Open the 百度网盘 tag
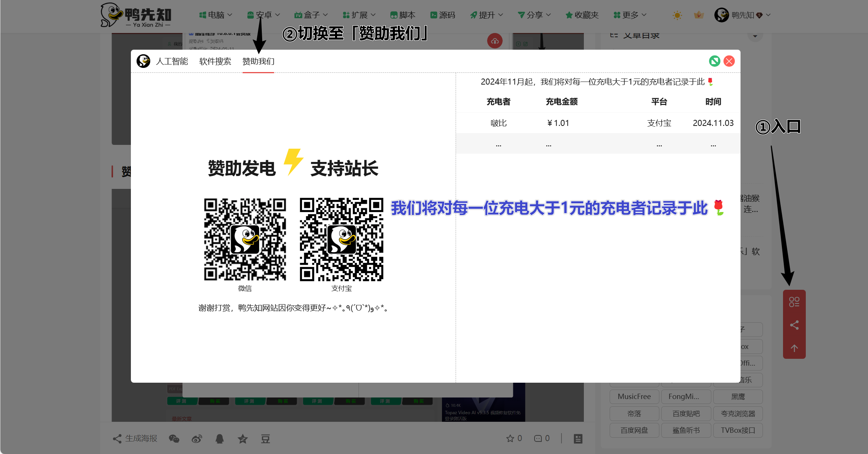Image resolution: width=868 pixels, height=454 pixels. [634, 430]
